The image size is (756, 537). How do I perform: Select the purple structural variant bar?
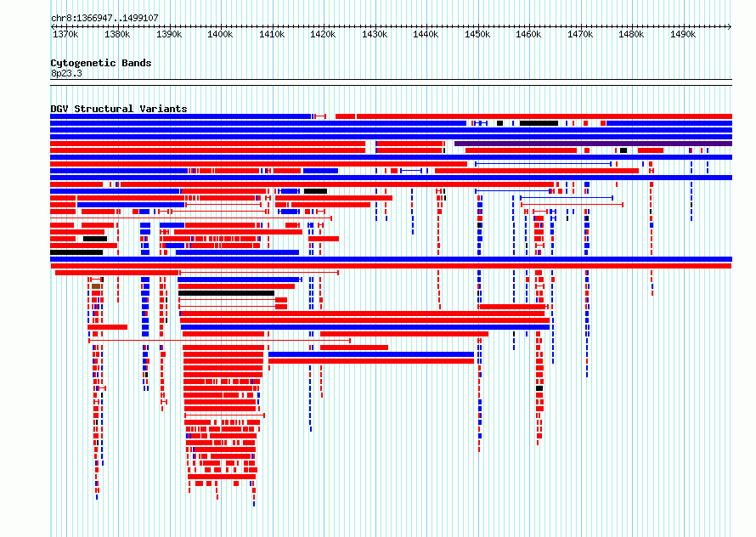[593, 144]
